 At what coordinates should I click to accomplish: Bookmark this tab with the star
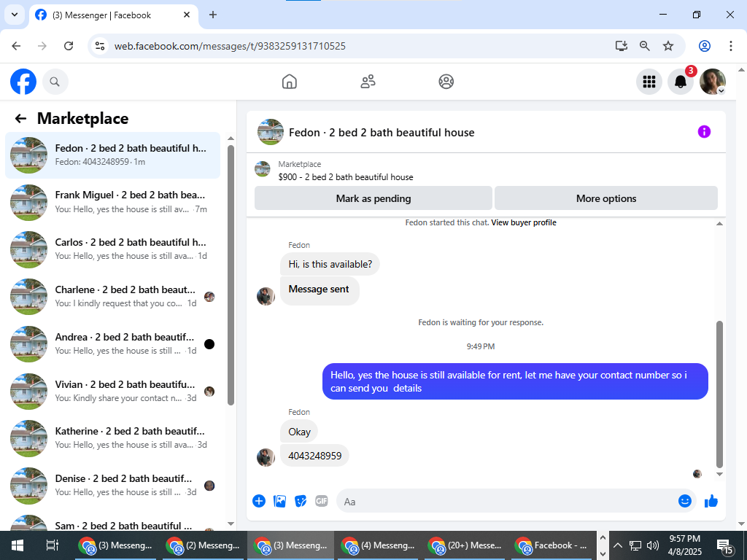[x=668, y=46]
